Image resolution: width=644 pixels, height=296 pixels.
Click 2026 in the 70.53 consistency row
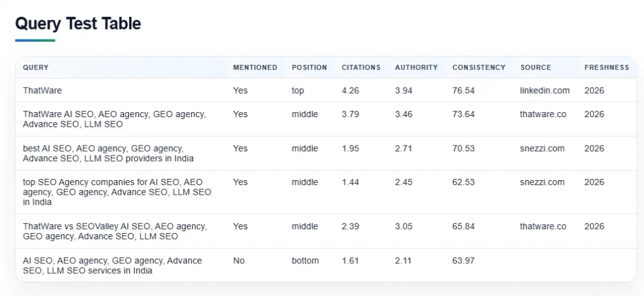pos(594,149)
